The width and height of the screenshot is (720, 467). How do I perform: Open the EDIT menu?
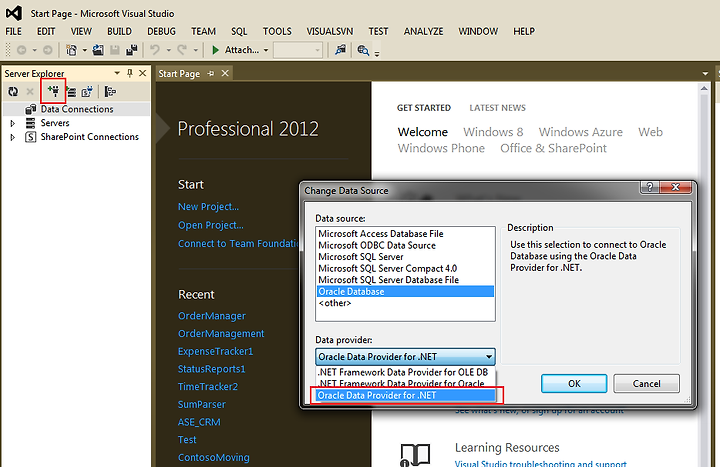click(46, 31)
